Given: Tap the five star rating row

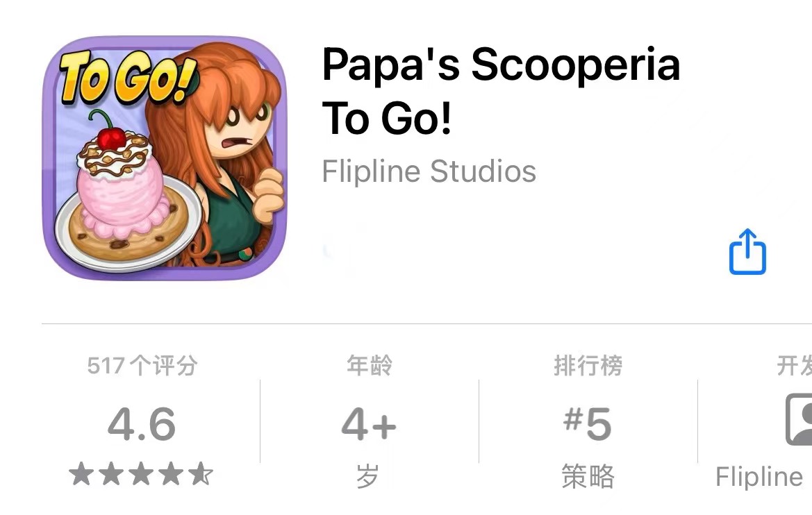Looking at the screenshot, I should pos(141,474).
